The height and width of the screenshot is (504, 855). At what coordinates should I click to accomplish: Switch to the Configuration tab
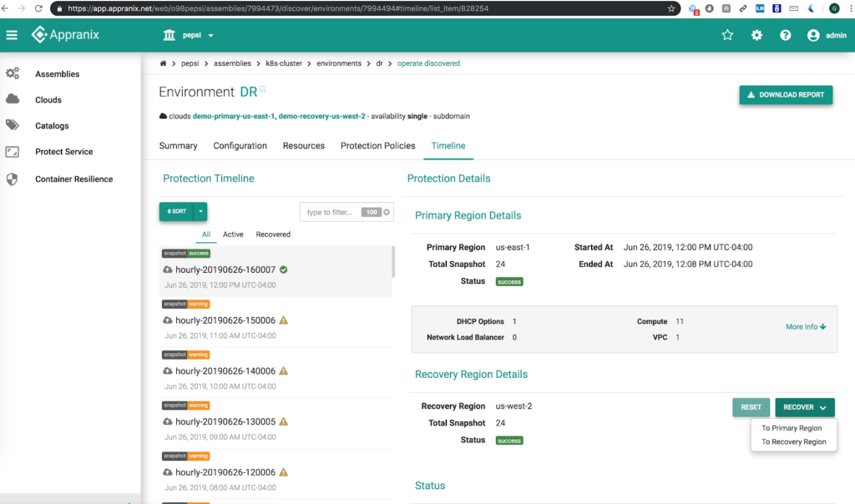pyautogui.click(x=240, y=146)
